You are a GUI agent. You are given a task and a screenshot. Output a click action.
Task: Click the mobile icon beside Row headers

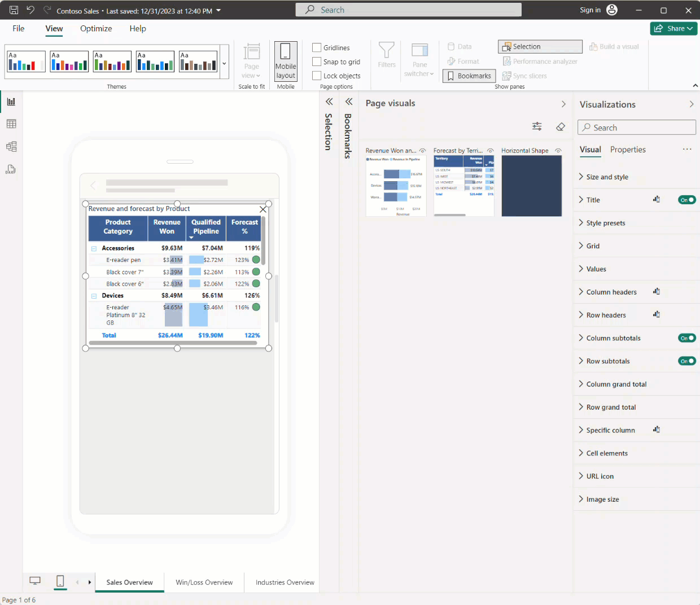click(x=657, y=315)
